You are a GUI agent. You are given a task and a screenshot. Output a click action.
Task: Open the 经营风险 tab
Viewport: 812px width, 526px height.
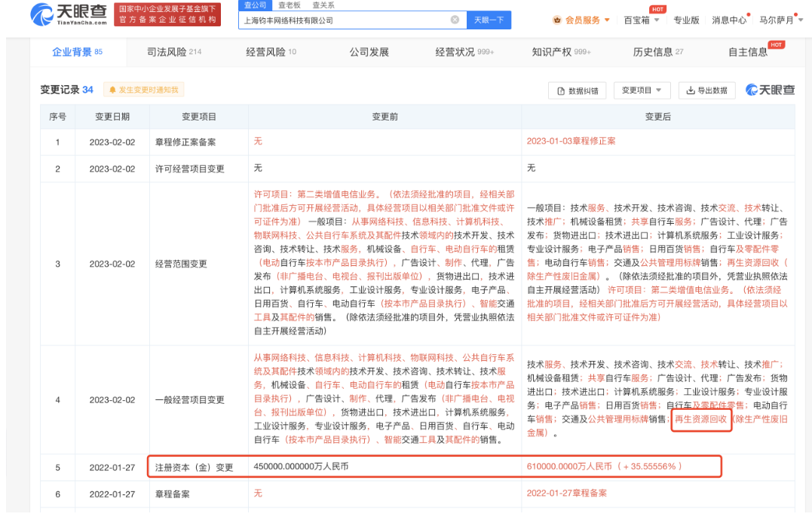271,52
